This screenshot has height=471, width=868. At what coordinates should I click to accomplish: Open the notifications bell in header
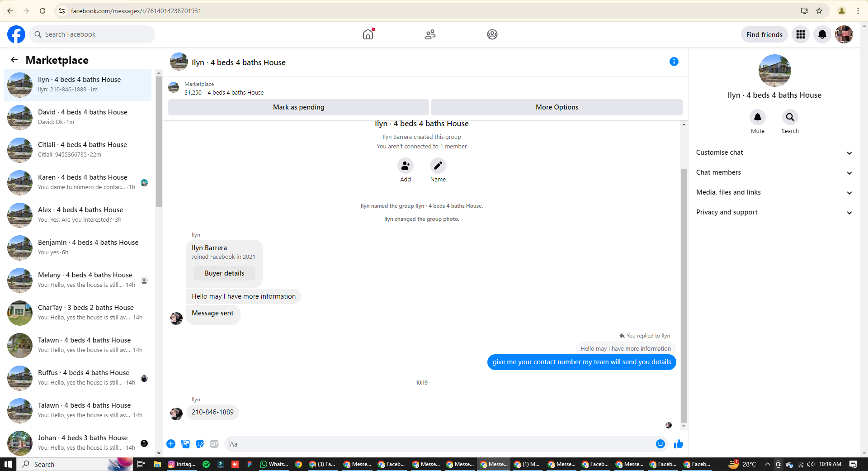822,34
